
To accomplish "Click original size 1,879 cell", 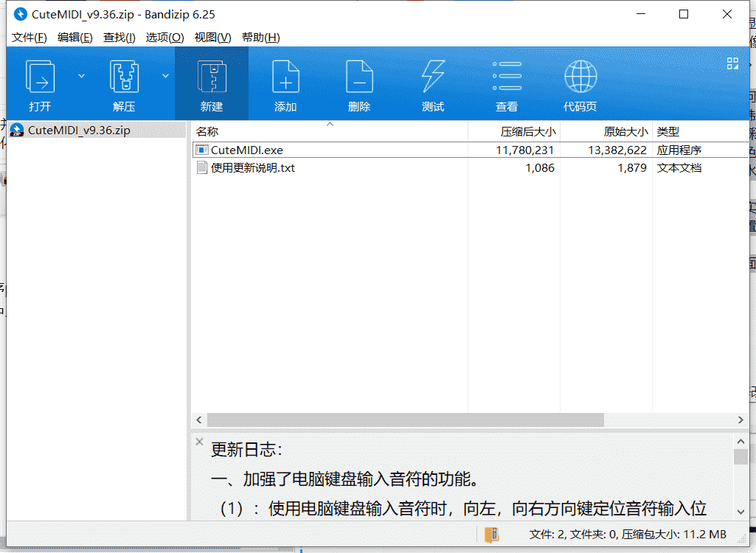I will [632, 168].
